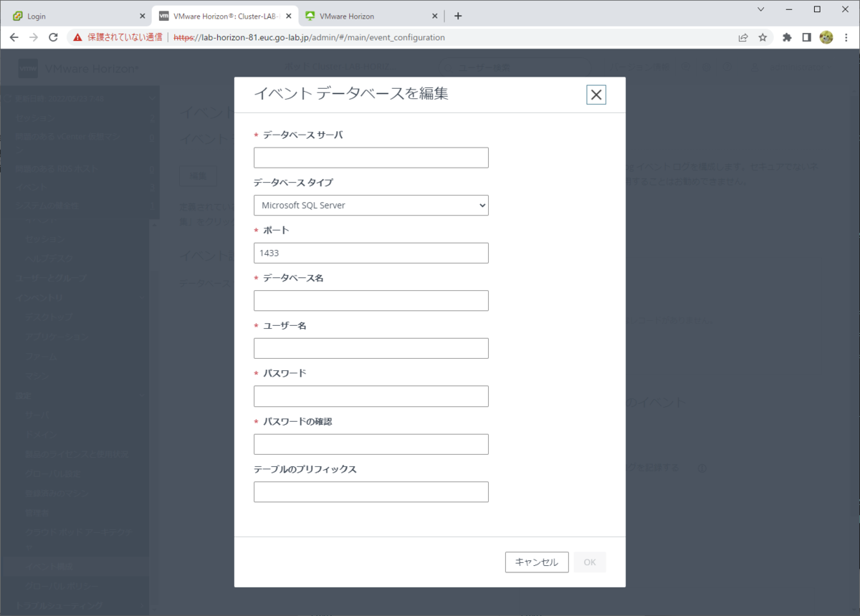Open the データベース タイプ dropdown
This screenshot has height=616, width=860.
point(371,206)
